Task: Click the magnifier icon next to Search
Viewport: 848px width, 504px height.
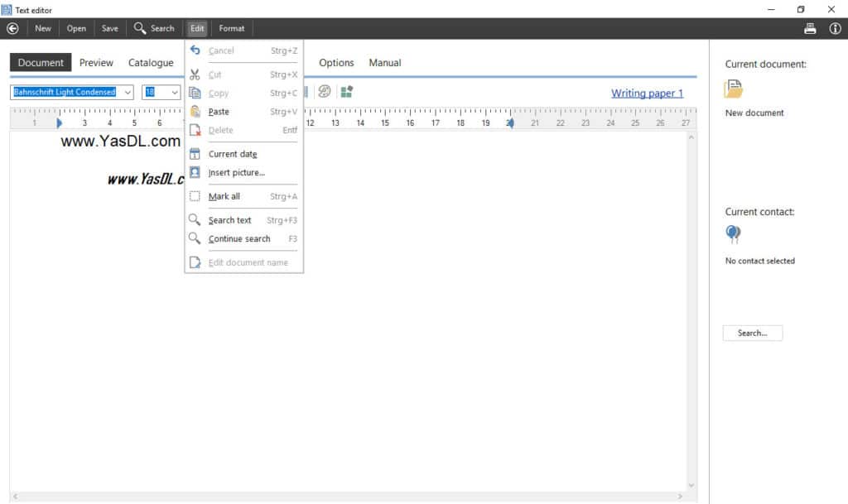Action: click(139, 28)
